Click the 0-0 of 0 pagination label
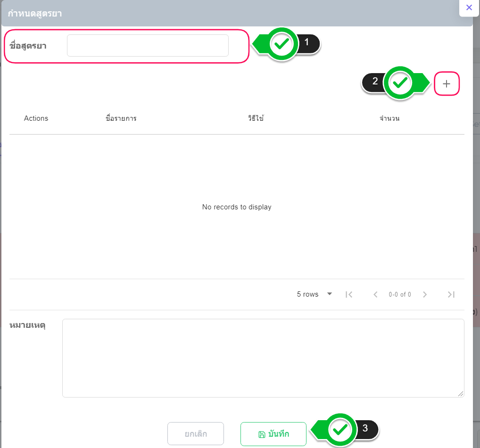Viewport: 480px width, 448px height. click(400, 294)
